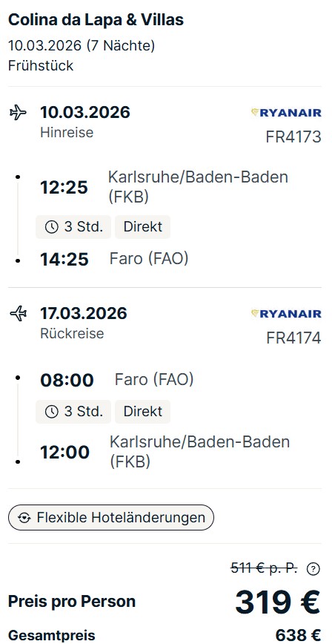The width and height of the screenshot is (332, 644).
Task: Click the 319 € price per person
Action: (x=277, y=602)
